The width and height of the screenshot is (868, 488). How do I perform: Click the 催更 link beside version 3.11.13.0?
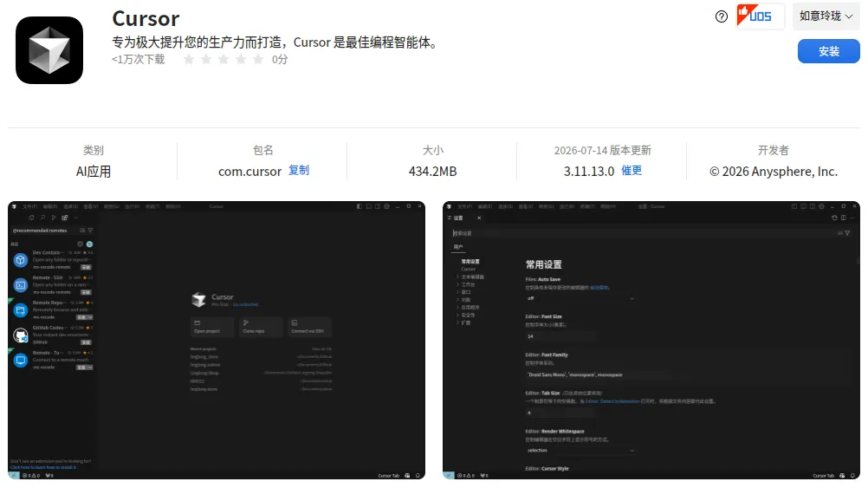[632, 171]
